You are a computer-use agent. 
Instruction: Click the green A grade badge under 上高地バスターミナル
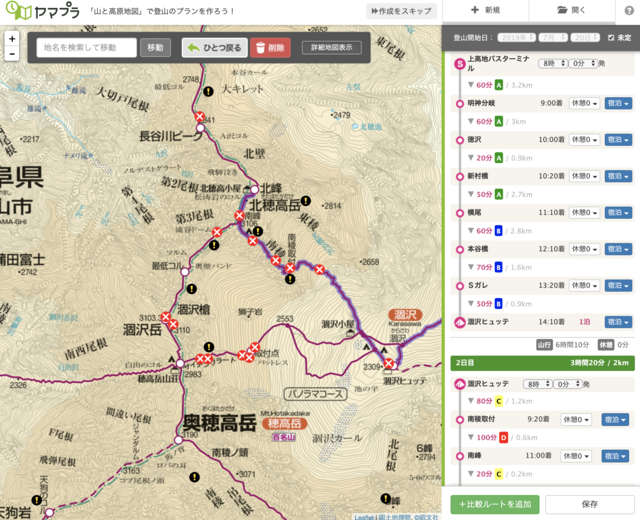coord(498,85)
